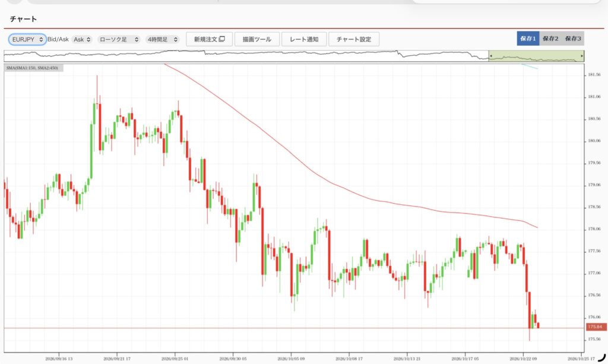Switch to the 保存3 saved layout tab
This screenshot has height=364, width=608.
tap(573, 39)
